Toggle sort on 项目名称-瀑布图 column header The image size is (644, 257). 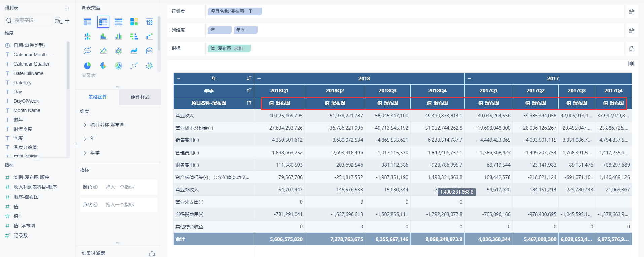click(x=249, y=103)
